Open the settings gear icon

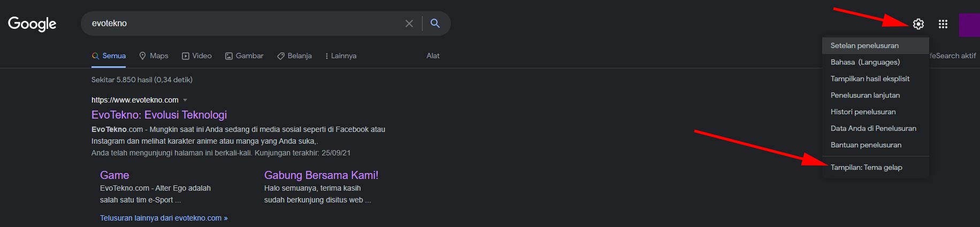point(918,24)
